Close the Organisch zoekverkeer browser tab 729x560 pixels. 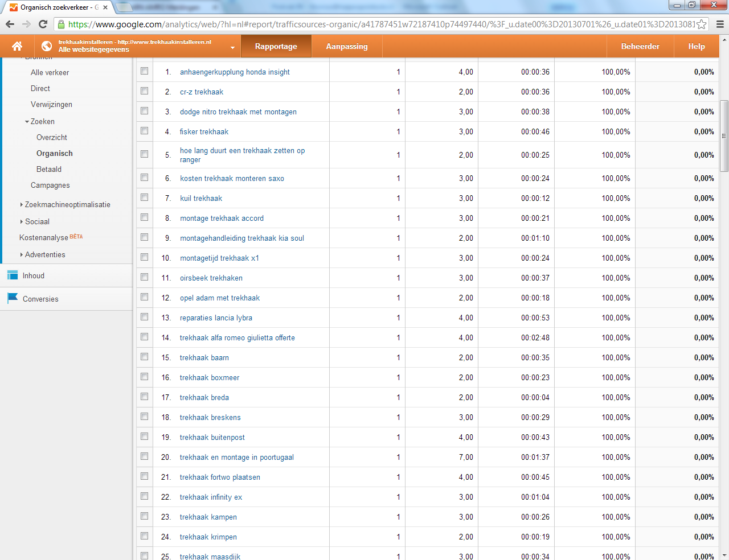(x=105, y=7)
